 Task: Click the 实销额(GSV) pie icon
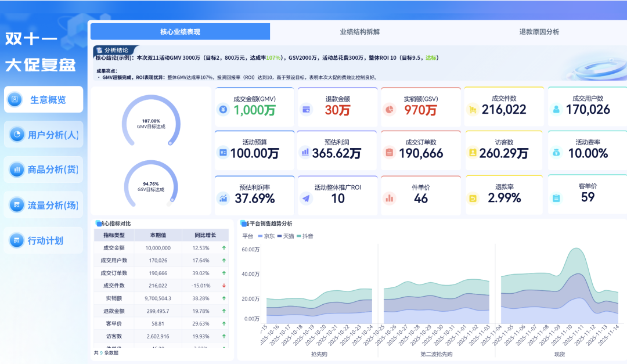390,109
